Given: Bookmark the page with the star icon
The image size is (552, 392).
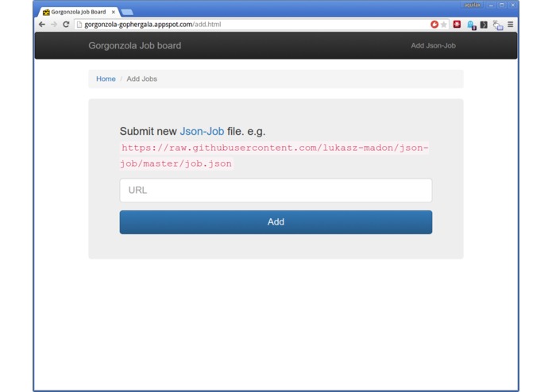Looking at the screenshot, I should coord(444,25).
